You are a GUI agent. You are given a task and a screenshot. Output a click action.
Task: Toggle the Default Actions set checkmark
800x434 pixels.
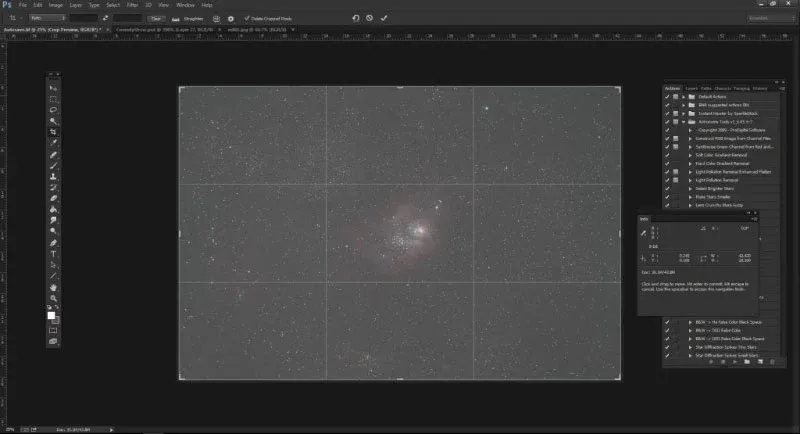click(x=667, y=96)
